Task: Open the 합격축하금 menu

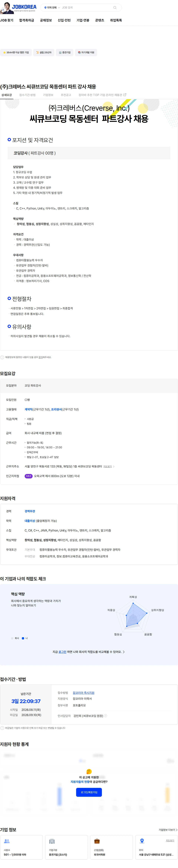Action: click(x=27, y=21)
